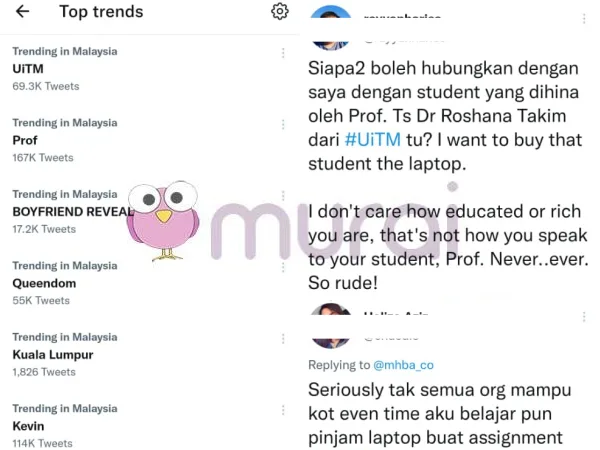Open the @mhba_co profile link
600x450 pixels.
(403, 365)
